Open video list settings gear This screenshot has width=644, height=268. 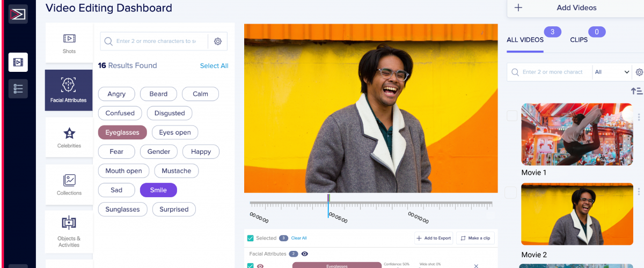pyautogui.click(x=639, y=72)
